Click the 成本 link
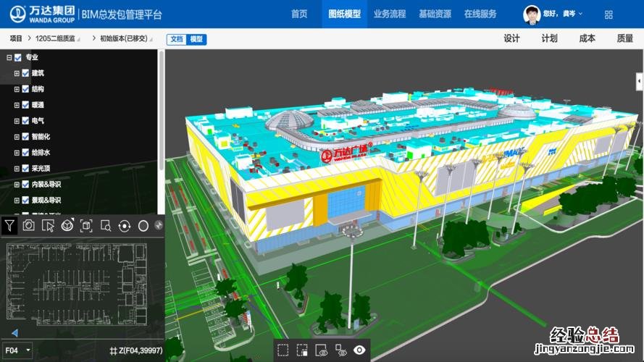The image size is (644, 362). (x=587, y=39)
